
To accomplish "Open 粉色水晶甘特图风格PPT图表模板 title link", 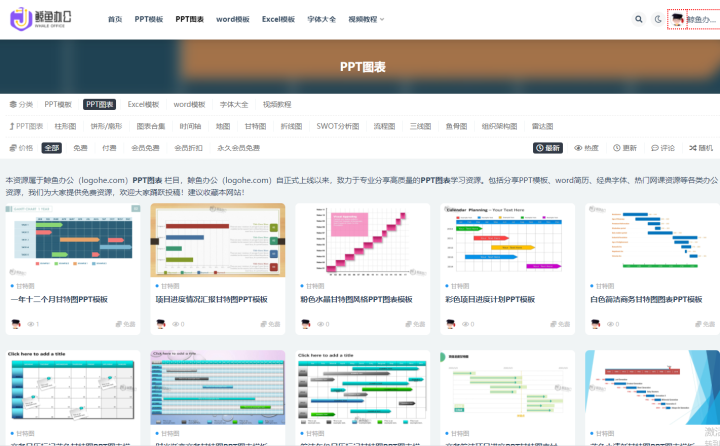I will click(356, 299).
